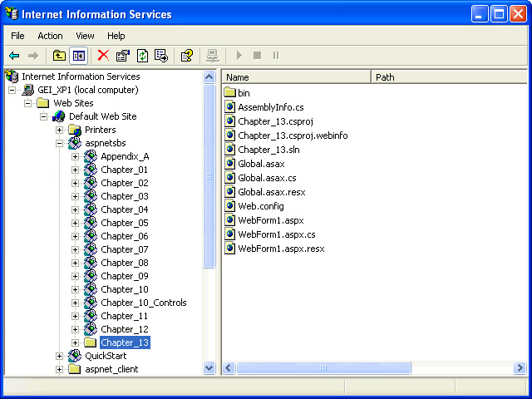
Task: Click the Path column header
Action: click(449, 77)
